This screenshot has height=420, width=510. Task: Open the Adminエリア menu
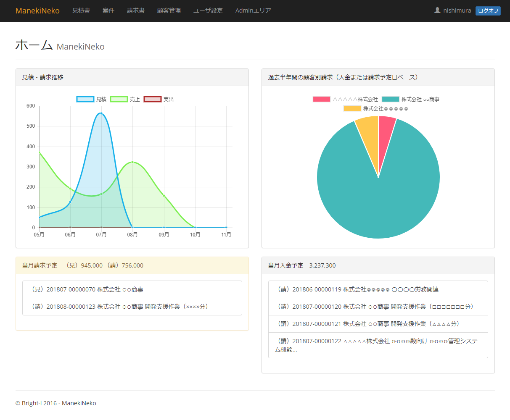click(253, 10)
